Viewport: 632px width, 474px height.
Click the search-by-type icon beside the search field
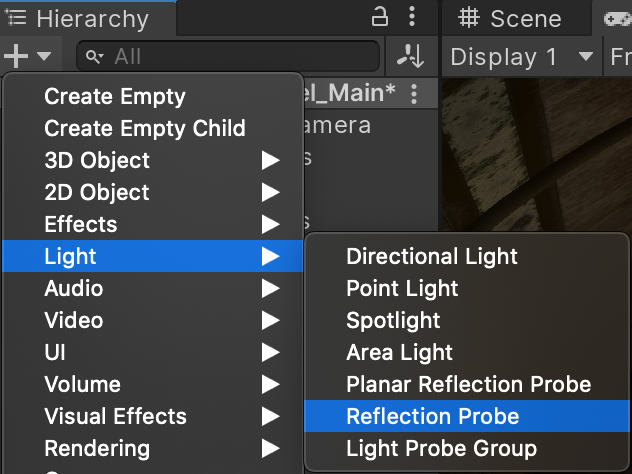411,56
